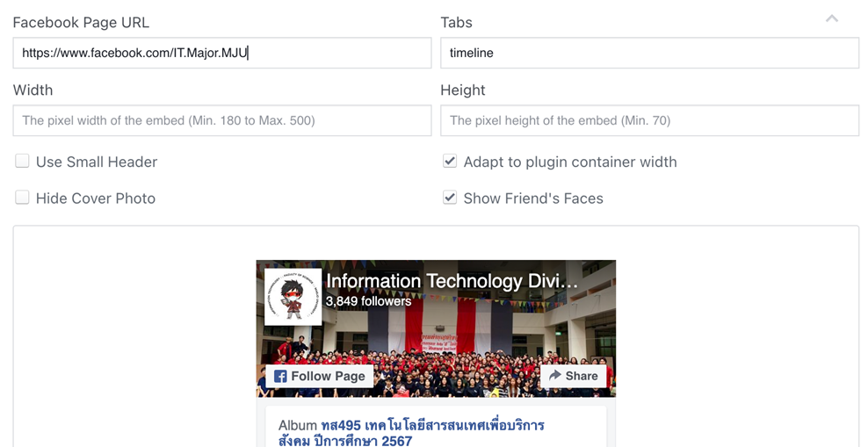Enable the Use Small Header checkbox
The height and width of the screenshot is (447, 868).
[22, 161]
